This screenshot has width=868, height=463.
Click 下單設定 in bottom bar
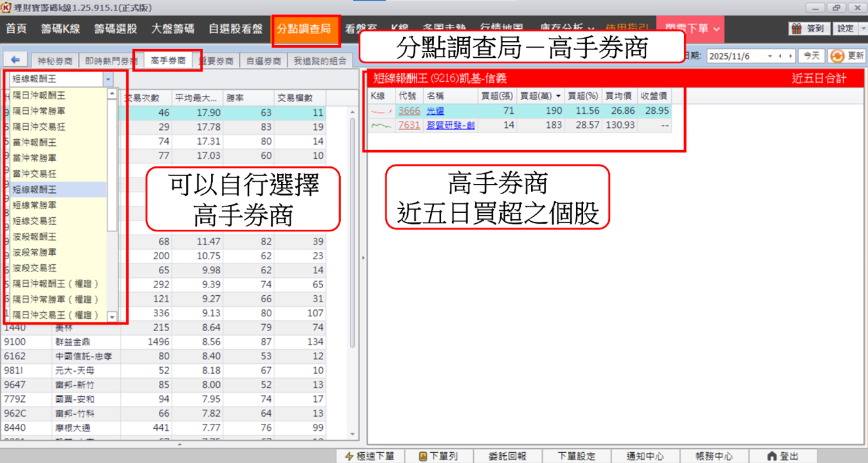pyautogui.click(x=577, y=456)
